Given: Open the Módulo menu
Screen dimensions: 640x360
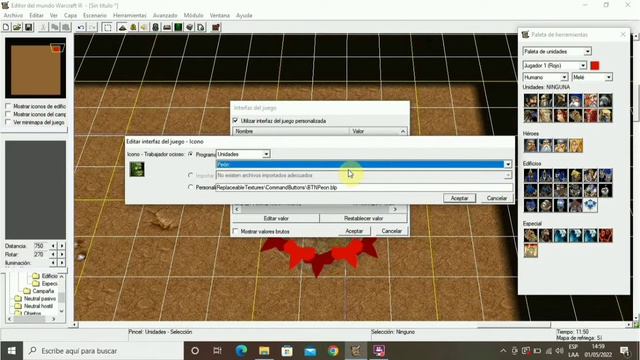Looking at the screenshot, I should 193,15.
